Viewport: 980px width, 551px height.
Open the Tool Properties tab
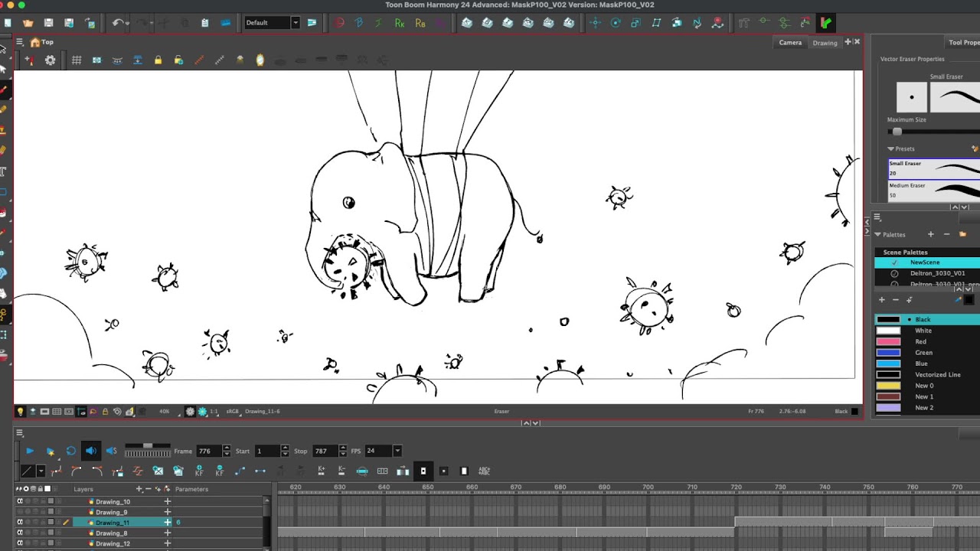pos(964,43)
